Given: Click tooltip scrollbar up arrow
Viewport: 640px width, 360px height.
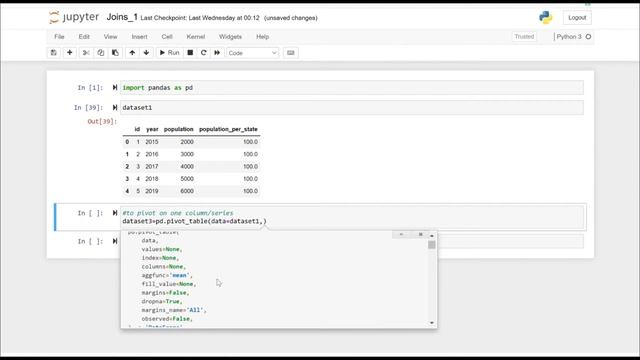Looking at the screenshot, I should pos(432,236).
